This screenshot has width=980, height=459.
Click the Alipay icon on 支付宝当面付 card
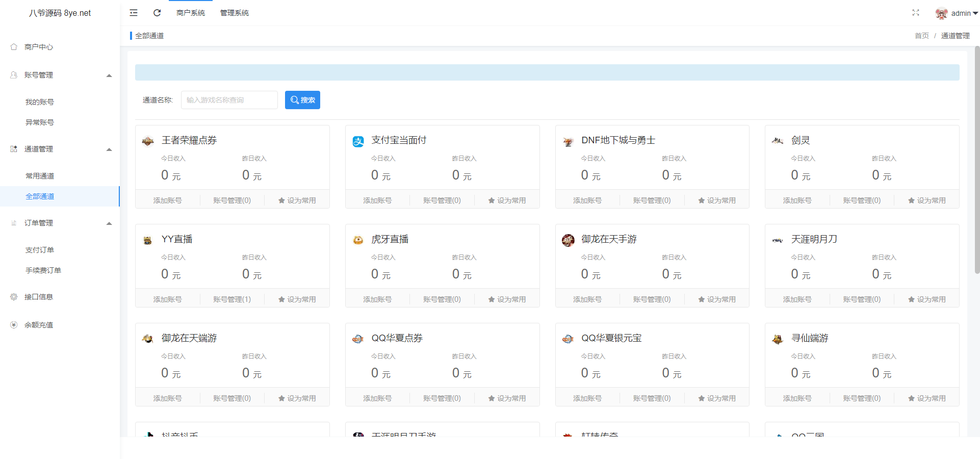[357, 140]
